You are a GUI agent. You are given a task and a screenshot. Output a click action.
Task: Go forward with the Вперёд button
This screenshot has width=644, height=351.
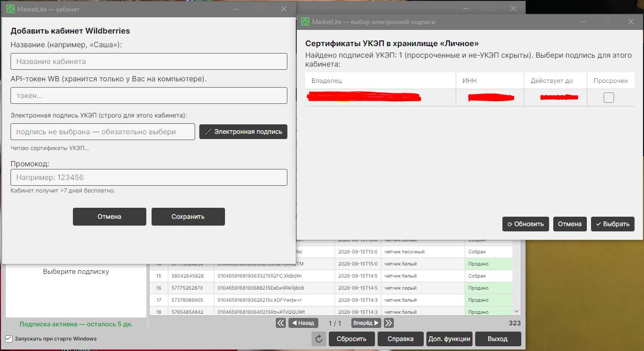(x=366, y=323)
